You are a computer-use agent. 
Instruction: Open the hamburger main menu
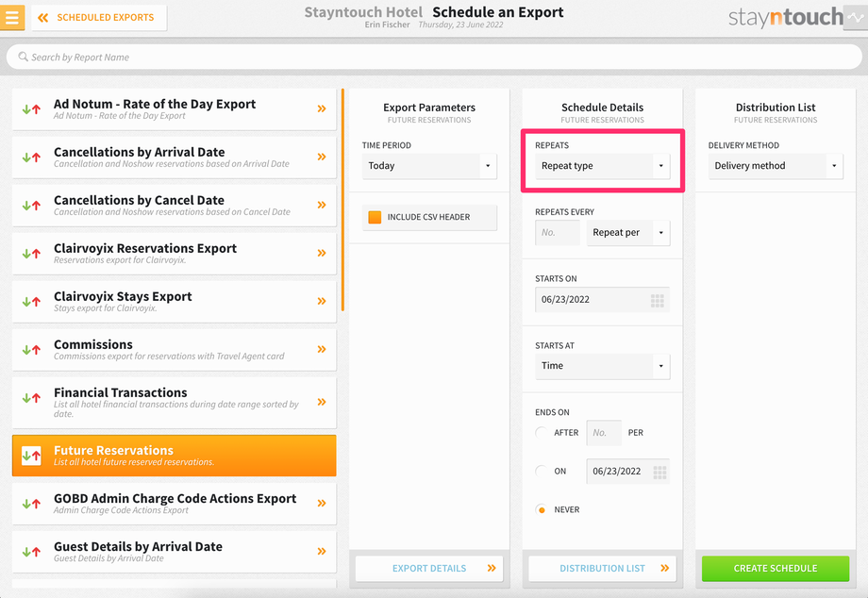11,17
